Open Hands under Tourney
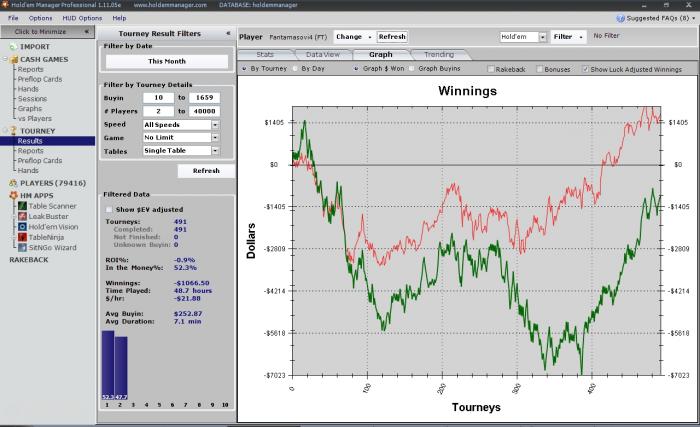 coord(28,170)
